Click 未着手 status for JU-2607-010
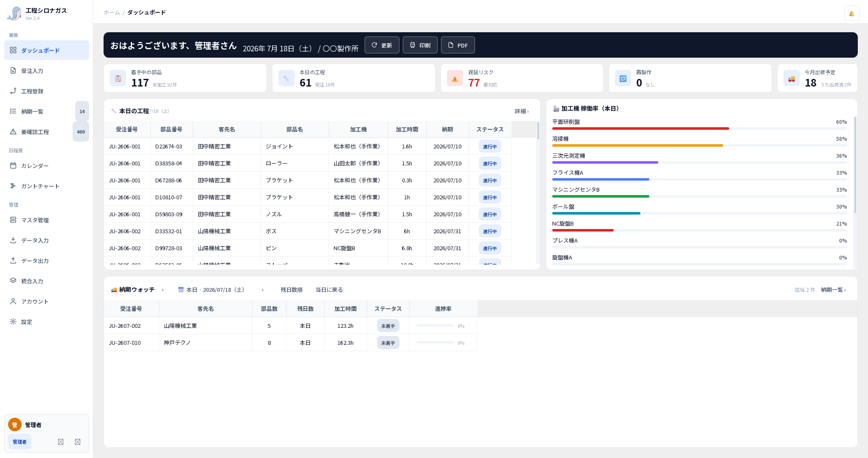Image resolution: width=868 pixels, height=458 pixels. click(x=388, y=343)
